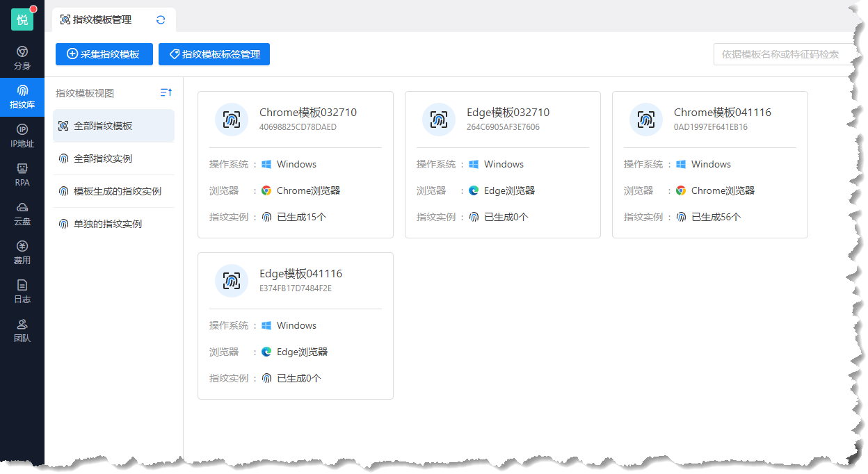Click Windows label in Edge模板041116 card
The width and height of the screenshot is (868, 474).
pyautogui.click(x=297, y=326)
